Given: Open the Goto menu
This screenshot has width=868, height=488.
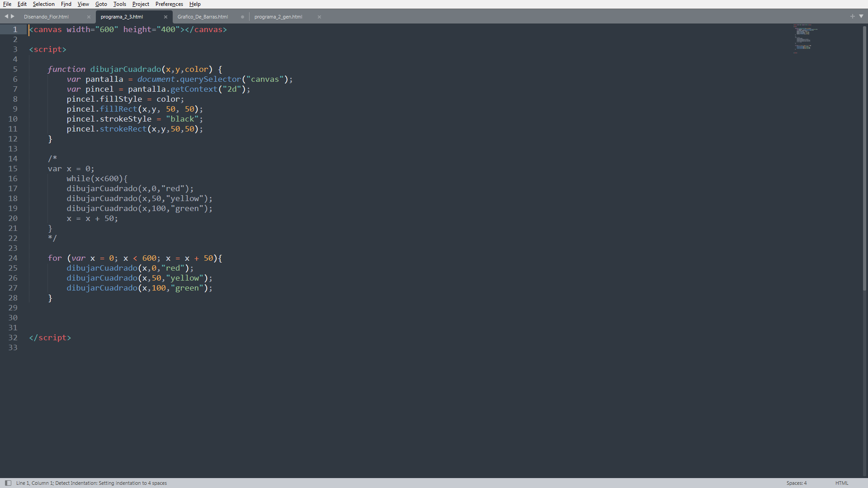Looking at the screenshot, I should pyautogui.click(x=101, y=4).
